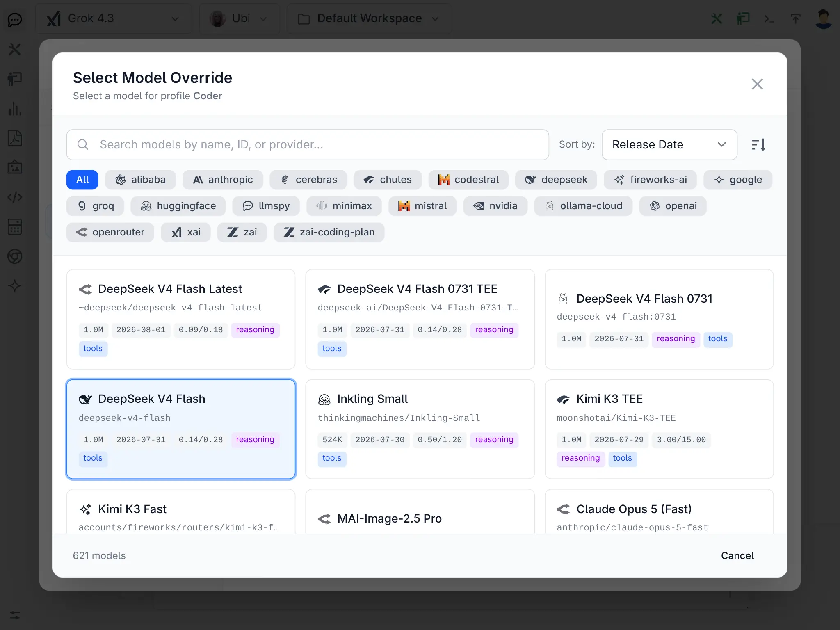The height and width of the screenshot is (630, 840).
Task: Open the chat icon in the sidebar
Action: [15, 19]
